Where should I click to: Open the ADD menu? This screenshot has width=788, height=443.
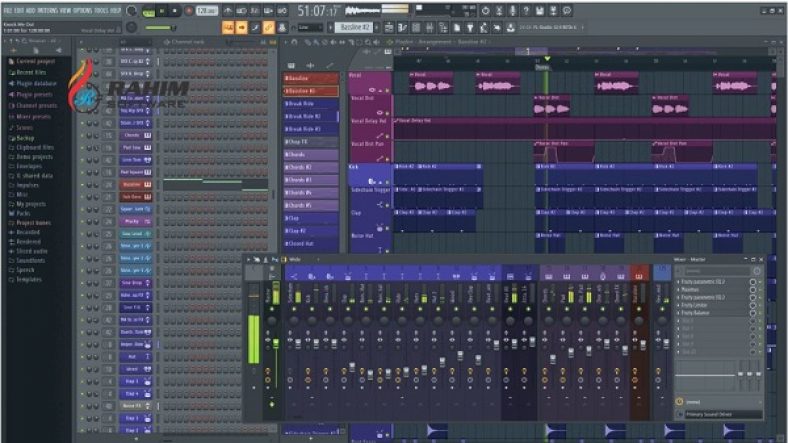click(31, 11)
